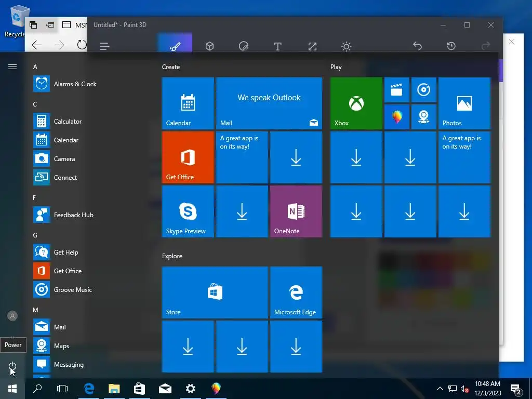Viewport: 532px width, 399px height.
Task: Click the Calendar tile in Create group
Action: (188, 103)
